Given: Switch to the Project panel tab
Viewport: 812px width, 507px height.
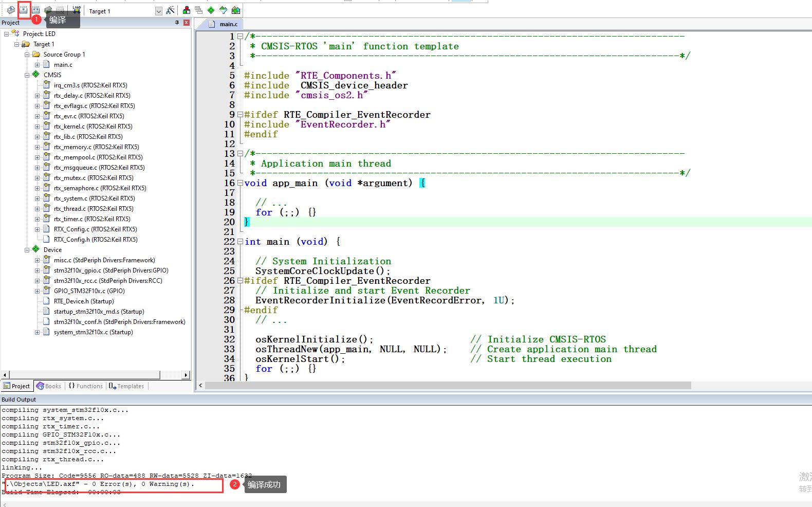Looking at the screenshot, I should pyautogui.click(x=17, y=386).
